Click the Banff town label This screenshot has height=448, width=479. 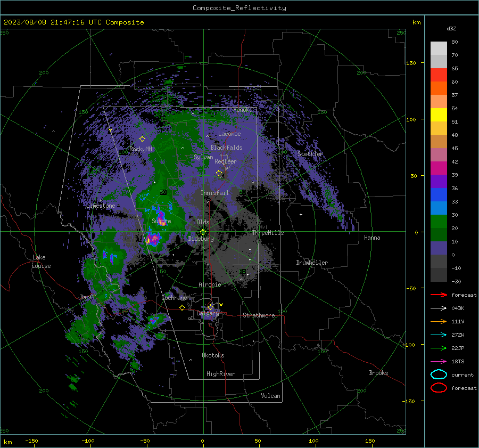coord(88,297)
